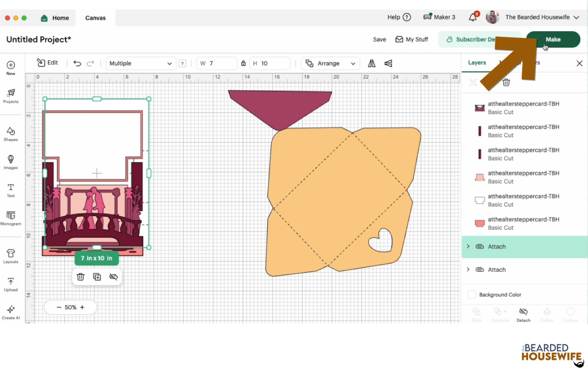
Task: Click the Make button
Action: point(553,39)
